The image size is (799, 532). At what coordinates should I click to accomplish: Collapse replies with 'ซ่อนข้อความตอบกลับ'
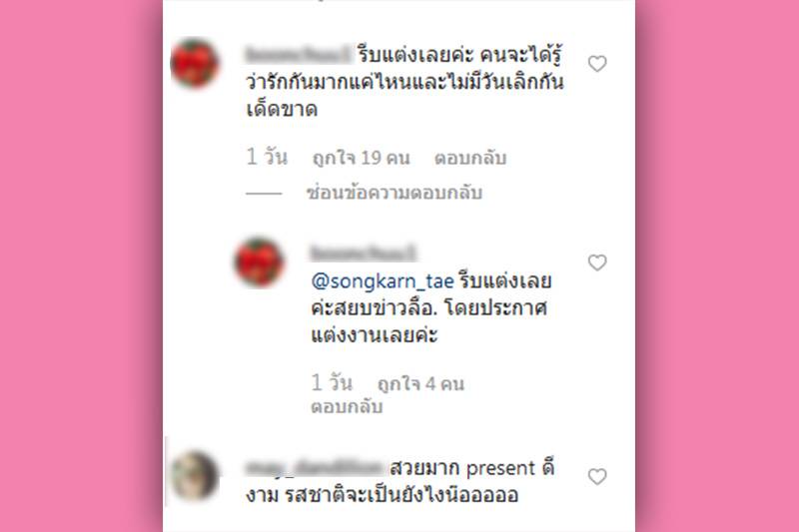[395, 193]
